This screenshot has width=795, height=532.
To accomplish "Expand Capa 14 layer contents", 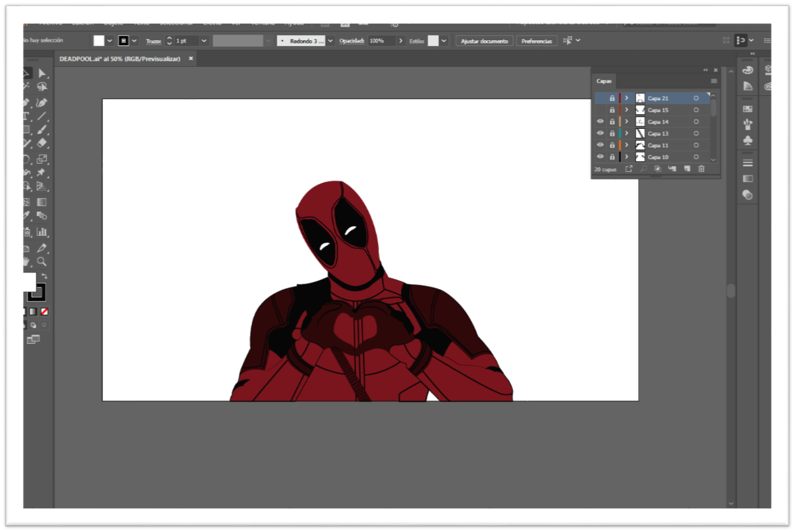I will point(627,121).
